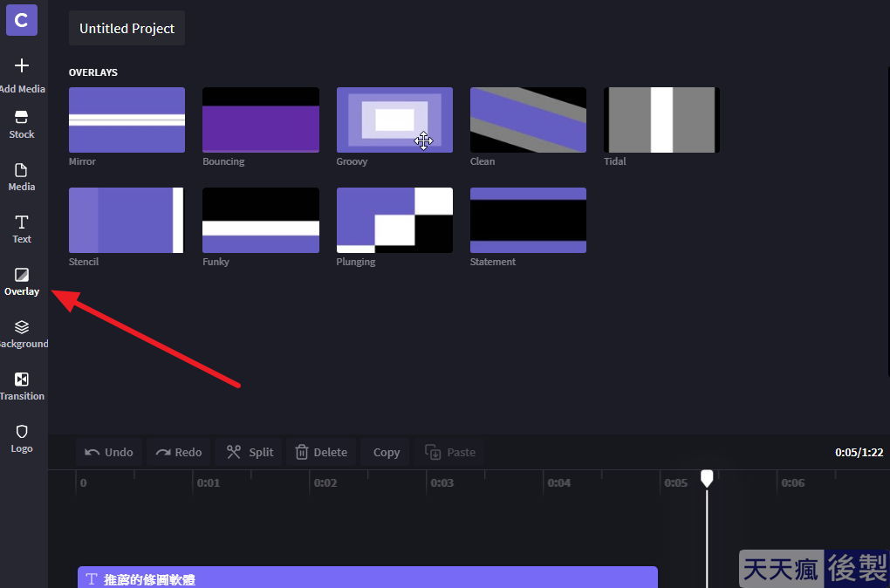
Task: Choose the Clean overlay thumbnail
Action: pos(528,120)
